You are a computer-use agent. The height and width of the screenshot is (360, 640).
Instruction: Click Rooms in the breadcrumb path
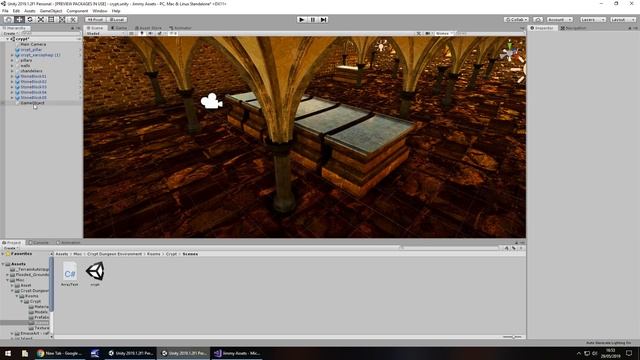153,254
